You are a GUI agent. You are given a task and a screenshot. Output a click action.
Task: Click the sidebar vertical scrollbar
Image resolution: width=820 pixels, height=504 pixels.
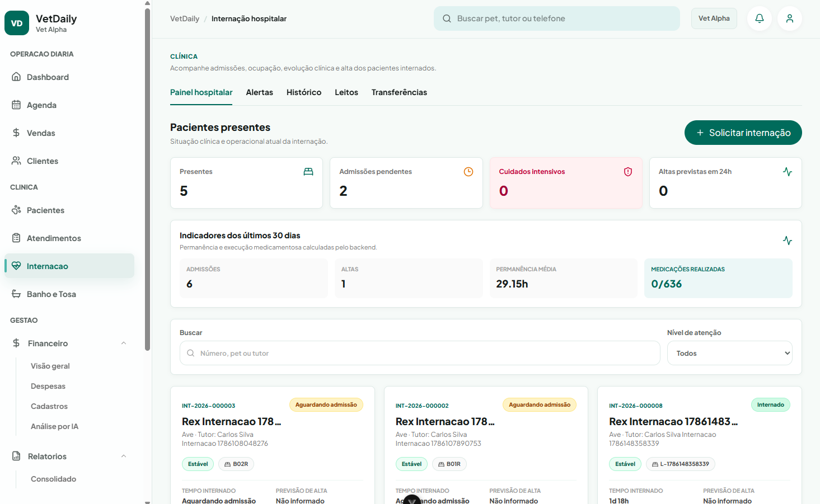(147, 179)
